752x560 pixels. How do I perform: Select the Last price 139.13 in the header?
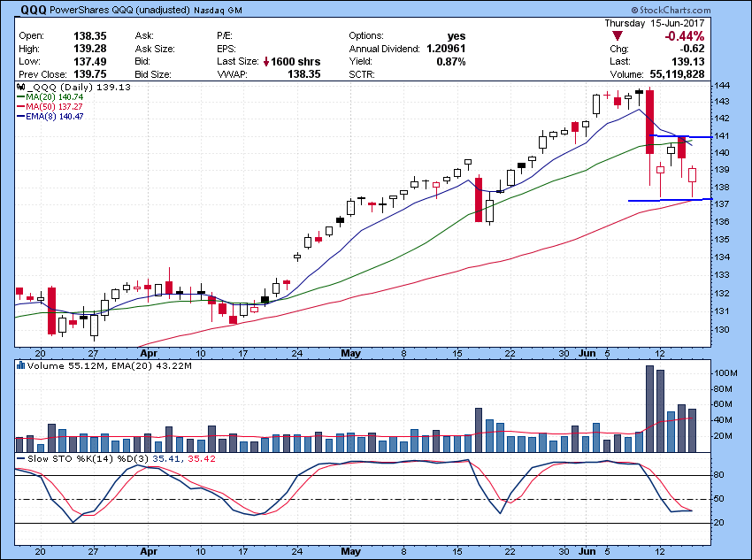(x=688, y=61)
